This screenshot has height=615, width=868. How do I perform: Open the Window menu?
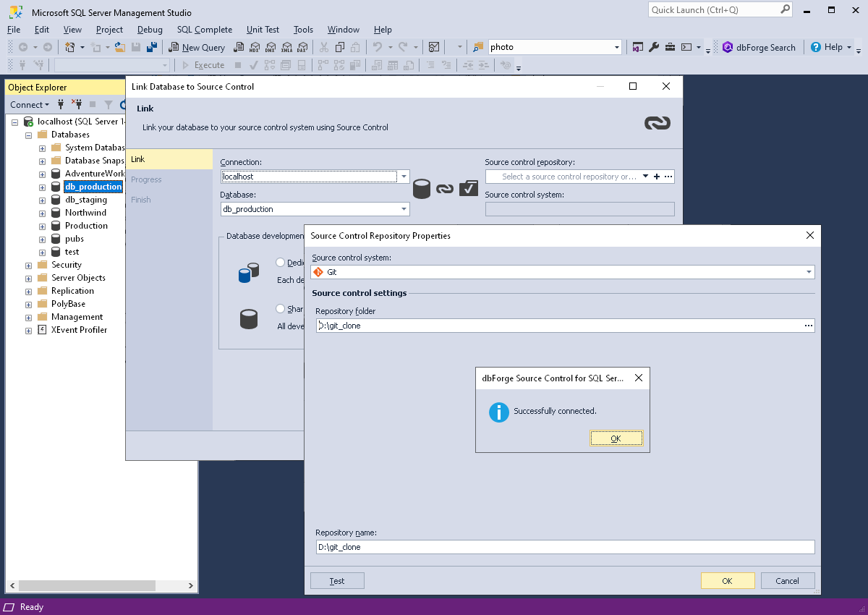click(x=344, y=30)
